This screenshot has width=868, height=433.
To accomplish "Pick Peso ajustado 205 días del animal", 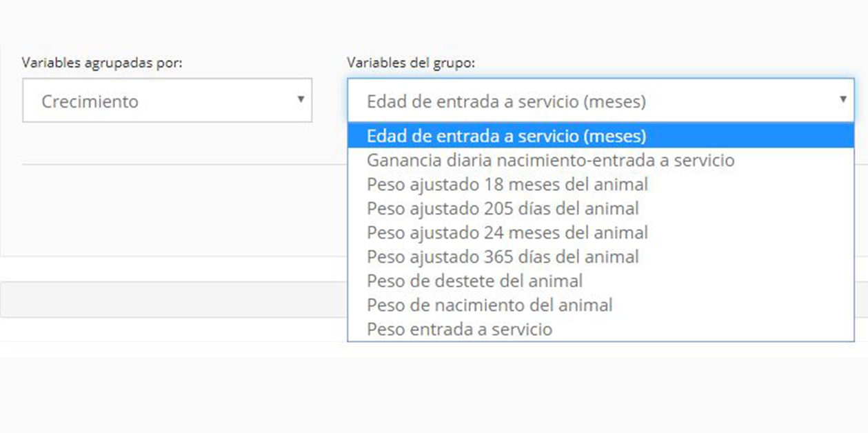I will (600, 208).
